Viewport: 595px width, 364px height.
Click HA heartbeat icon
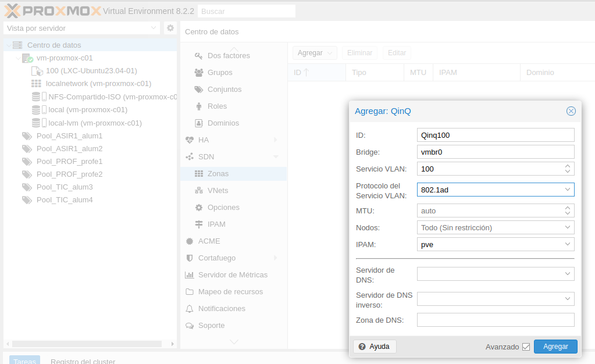coord(190,140)
